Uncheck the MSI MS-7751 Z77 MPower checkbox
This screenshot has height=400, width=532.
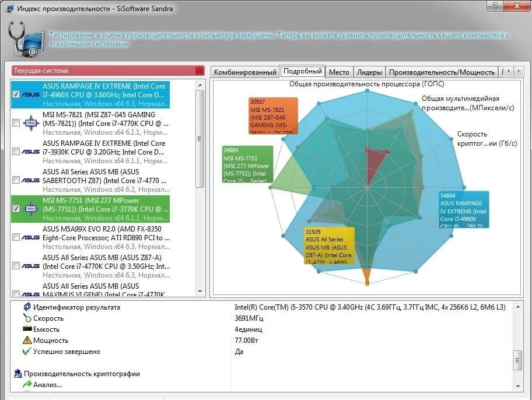coord(16,208)
